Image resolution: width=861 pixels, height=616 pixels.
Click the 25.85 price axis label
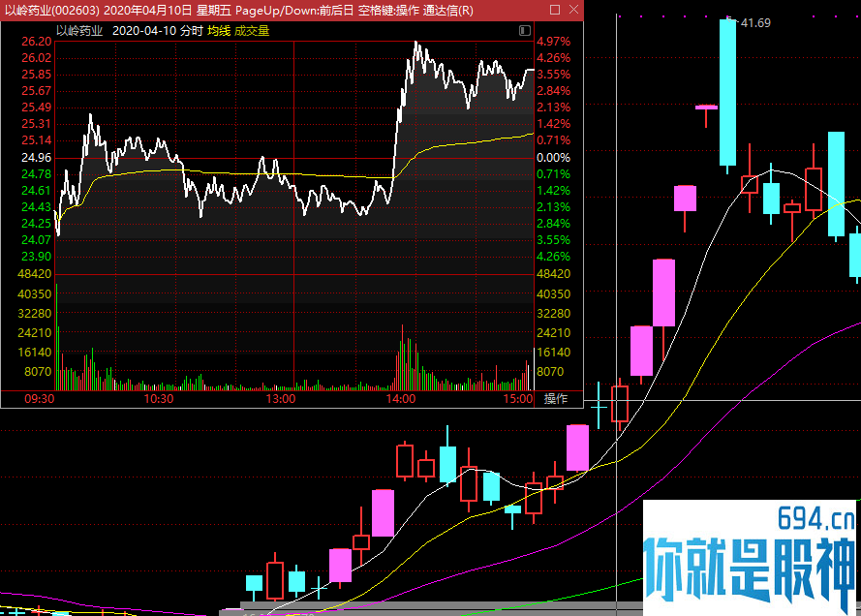pyautogui.click(x=36, y=75)
